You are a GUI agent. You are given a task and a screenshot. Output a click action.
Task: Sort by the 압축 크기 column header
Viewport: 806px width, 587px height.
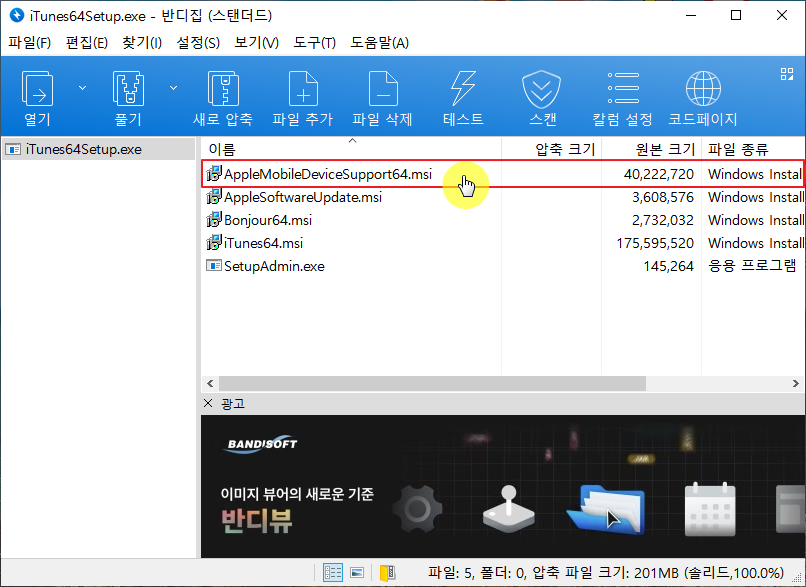(552, 150)
